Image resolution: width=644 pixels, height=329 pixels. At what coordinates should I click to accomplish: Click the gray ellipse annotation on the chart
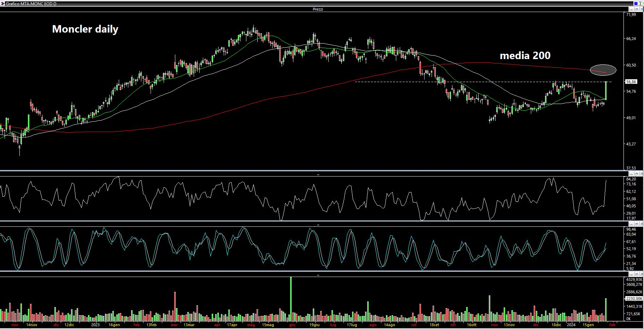coord(603,70)
